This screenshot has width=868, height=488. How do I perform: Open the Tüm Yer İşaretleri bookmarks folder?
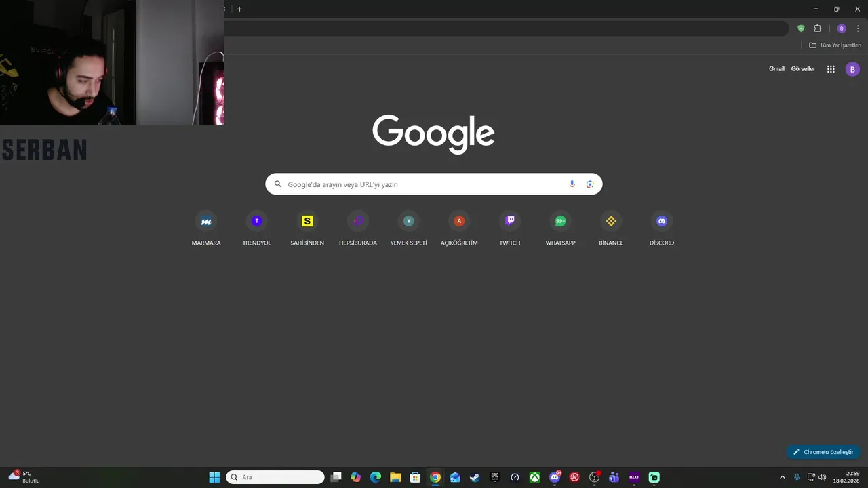point(835,45)
